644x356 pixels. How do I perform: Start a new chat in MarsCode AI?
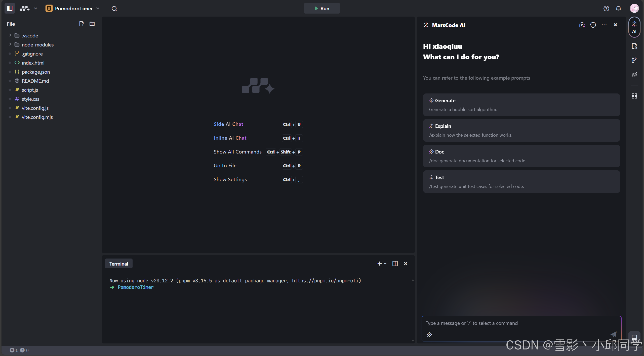click(582, 25)
